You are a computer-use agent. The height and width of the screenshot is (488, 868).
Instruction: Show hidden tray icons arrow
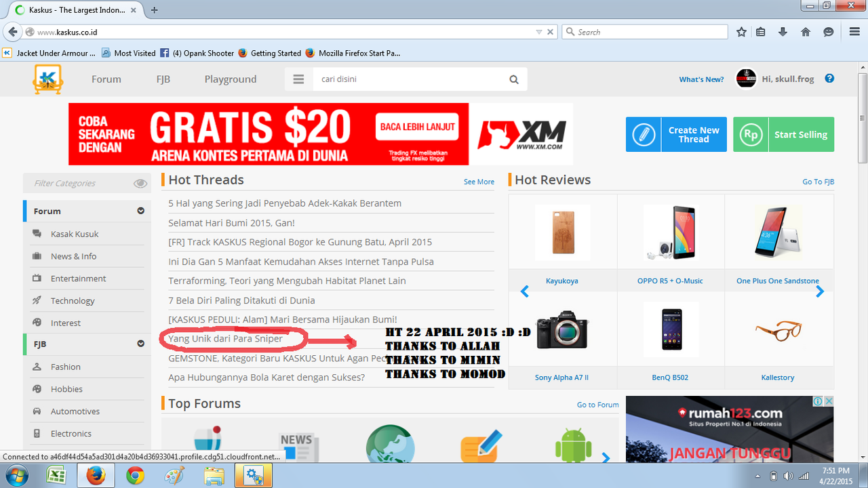[756, 476]
